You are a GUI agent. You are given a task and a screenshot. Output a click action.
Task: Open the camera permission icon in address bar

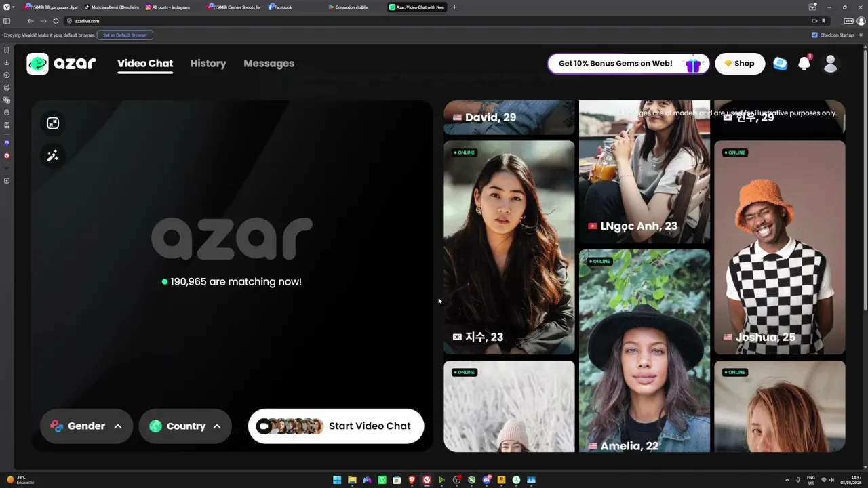[814, 21]
